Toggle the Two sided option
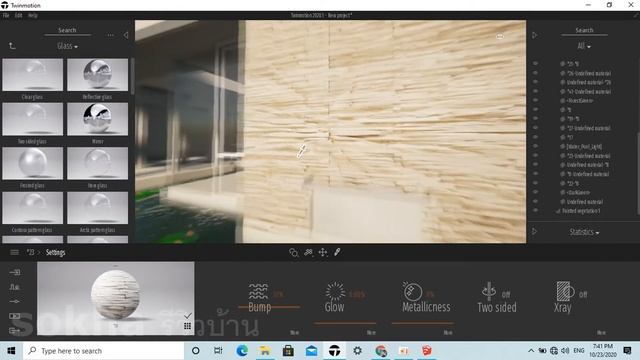The width and height of the screenshot is (640, 360). point(497,298)
